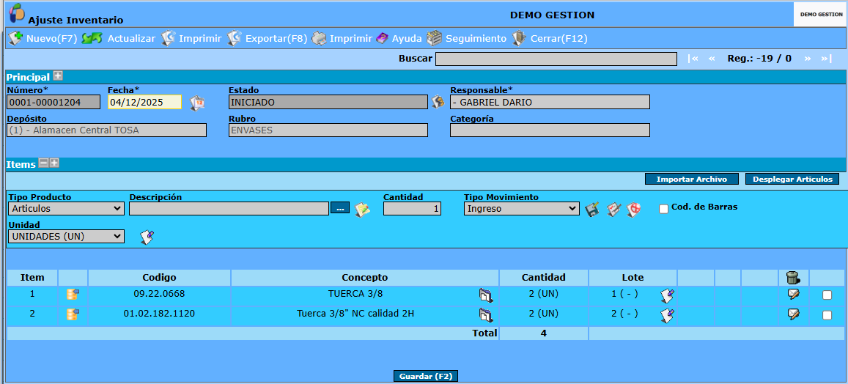The height and width of the screenshot is (384, 848).
Task: Click the orange detail icon in row 2
Action: coord(72,314)
